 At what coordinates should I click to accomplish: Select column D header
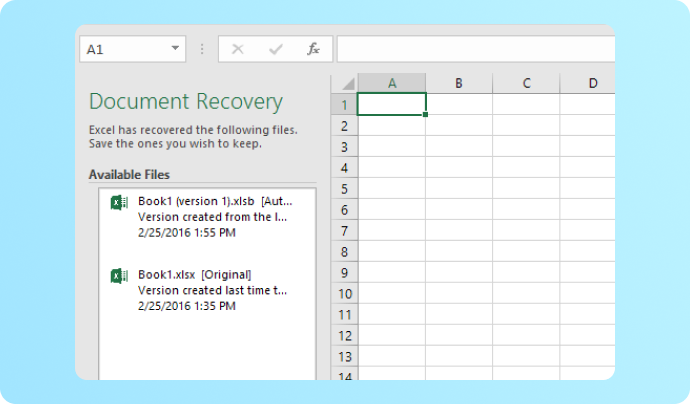[x=587, y=83]
